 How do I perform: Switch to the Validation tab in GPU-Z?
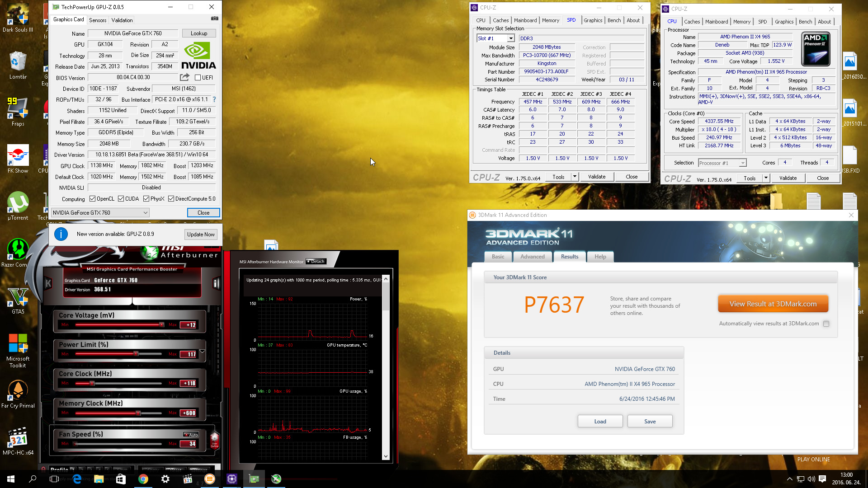122,20
